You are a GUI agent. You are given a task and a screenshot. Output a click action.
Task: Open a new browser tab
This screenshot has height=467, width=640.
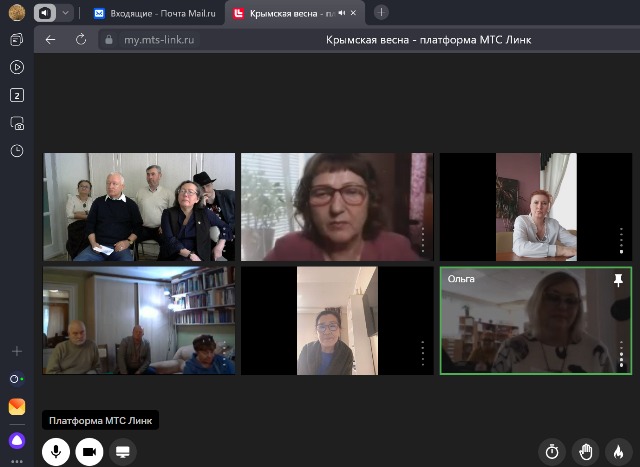point(381,13)
